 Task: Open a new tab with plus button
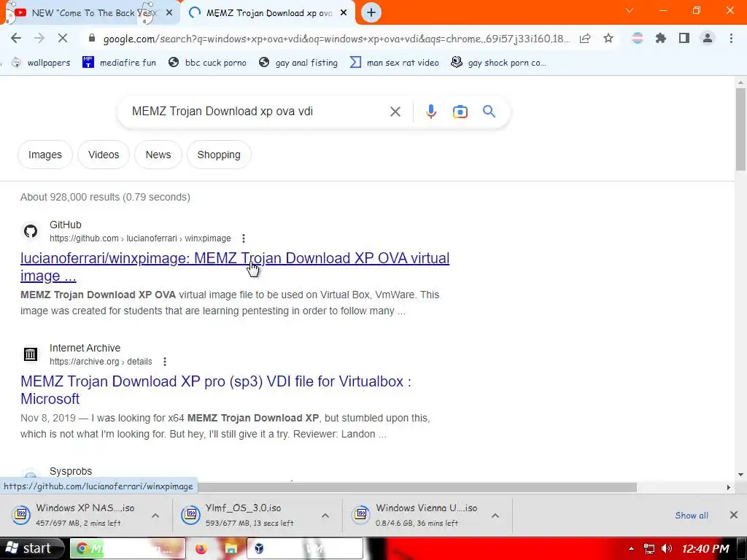point(371,13)
